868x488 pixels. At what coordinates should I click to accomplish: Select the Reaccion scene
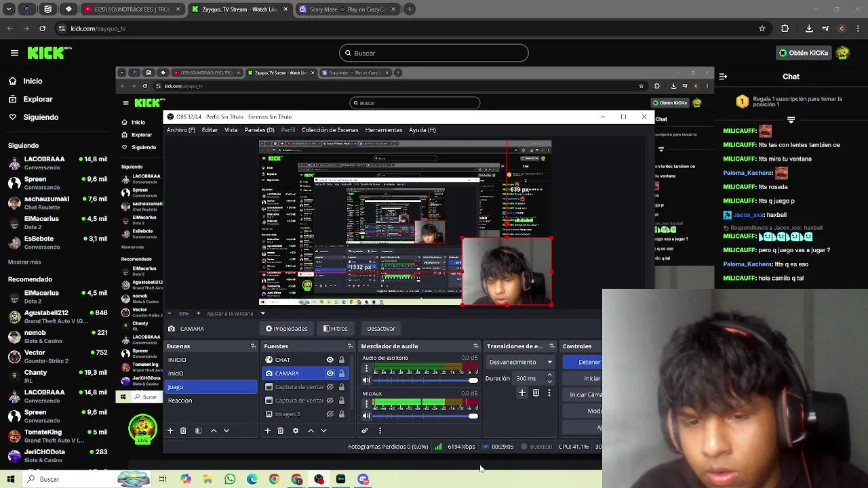click(212, 401)
